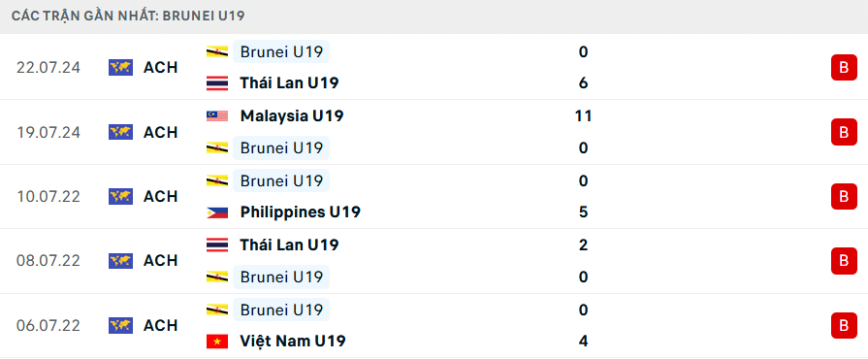Open the Việt Nam U19 team link
The height and width of the screenshot is (359, 868).
tap(293, 342)
